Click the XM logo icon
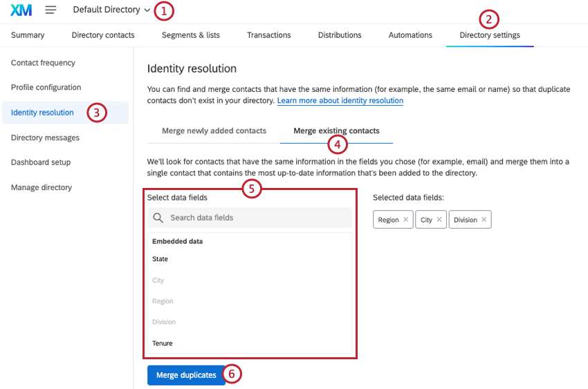The height and width of the screenshot is (389, 588). point(21,10)
